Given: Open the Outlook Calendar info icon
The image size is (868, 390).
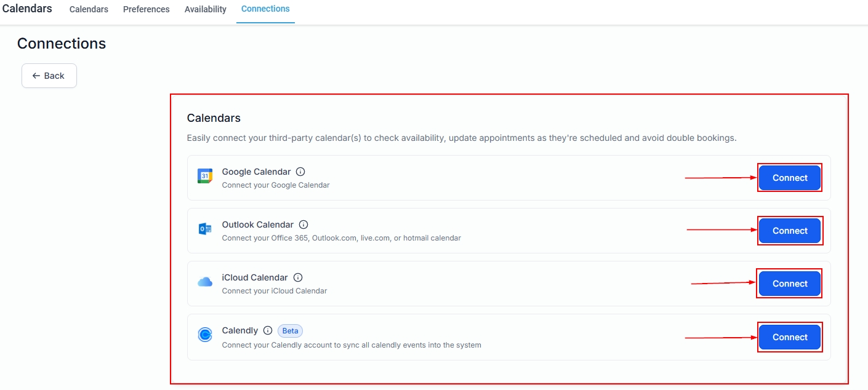Looking at the screenshot, I should 303,225.
